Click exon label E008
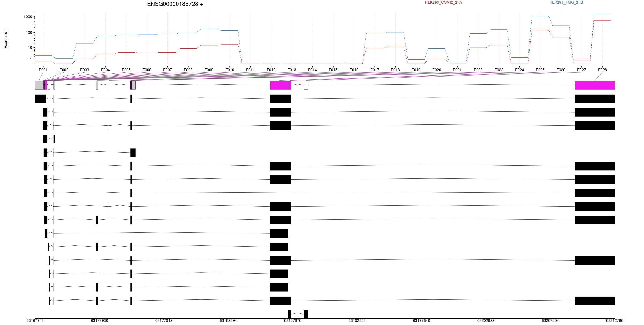 pos(188,70)
